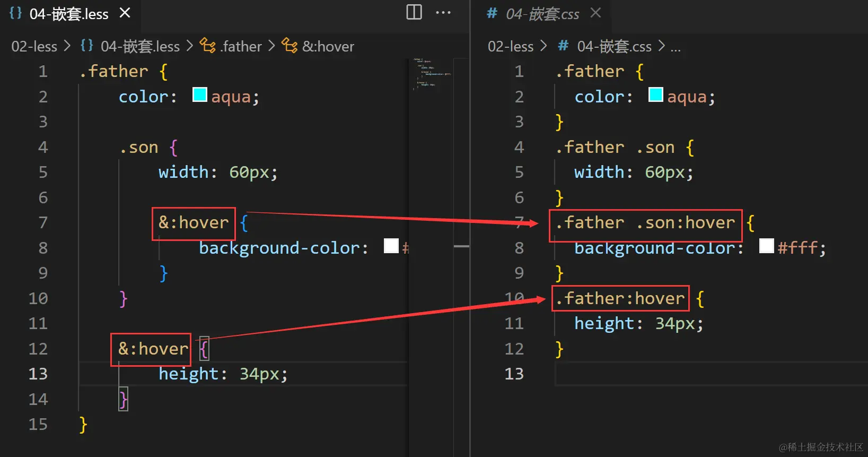Viewport: 868px width, 457px height.
Task: Click line number 15 in less editor
Action: 38,425
